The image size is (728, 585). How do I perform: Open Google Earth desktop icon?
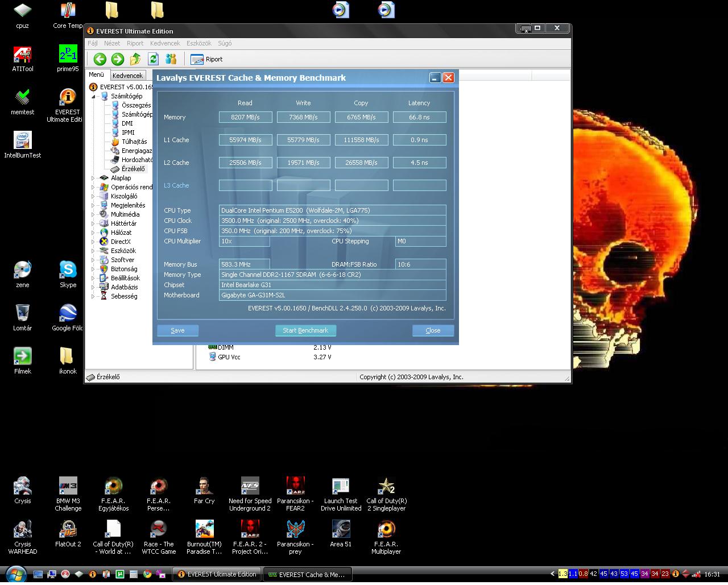(68, 317)
